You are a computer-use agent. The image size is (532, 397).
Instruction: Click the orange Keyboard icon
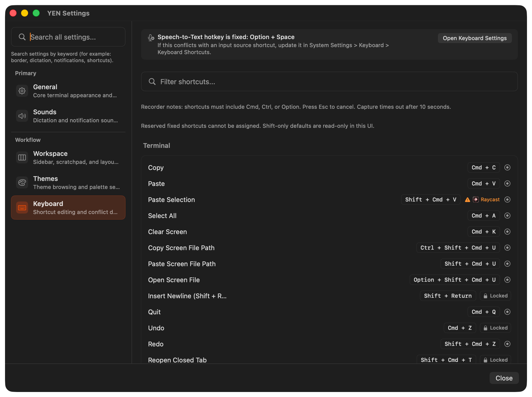[22, 208]
